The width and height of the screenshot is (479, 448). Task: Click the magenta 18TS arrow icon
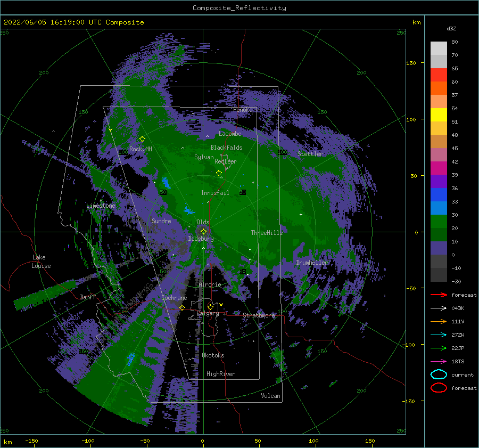(x=439, y=362)
